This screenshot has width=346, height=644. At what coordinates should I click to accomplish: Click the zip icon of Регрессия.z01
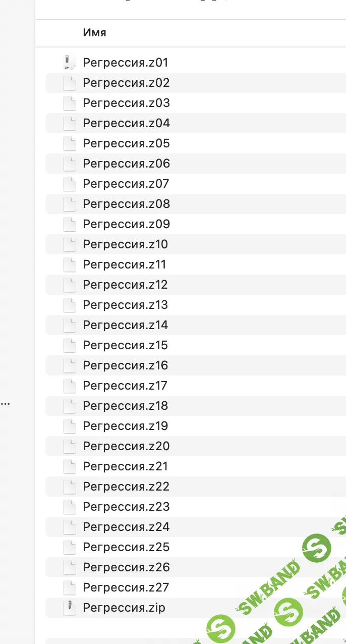[69, 63]
